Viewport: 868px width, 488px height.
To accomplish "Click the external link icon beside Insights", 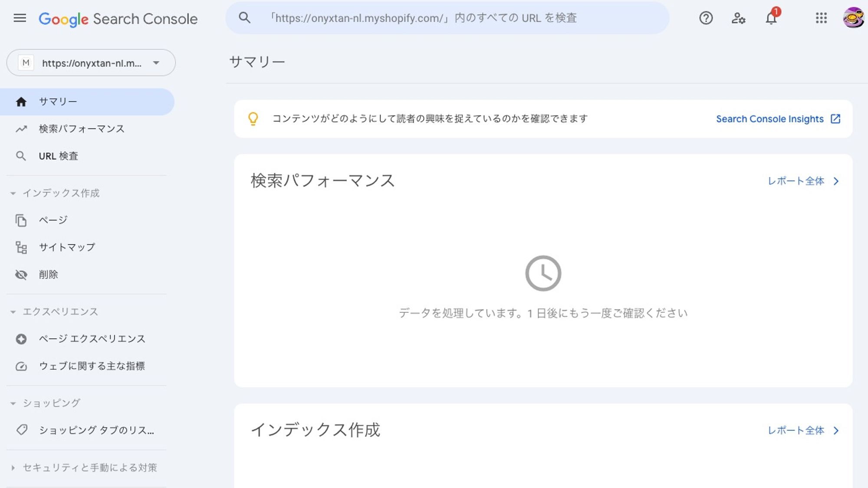I will pos(835,119).
